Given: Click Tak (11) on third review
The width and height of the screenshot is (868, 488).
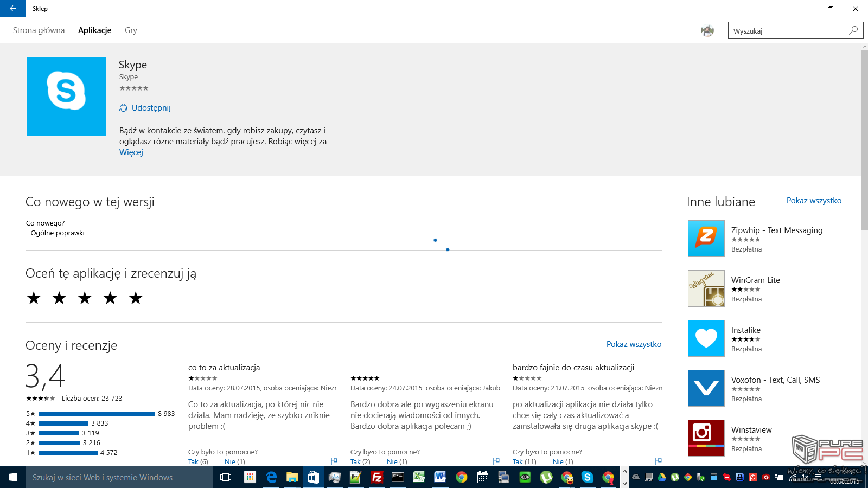Looking at the screenshot, I should coord(525,462).
